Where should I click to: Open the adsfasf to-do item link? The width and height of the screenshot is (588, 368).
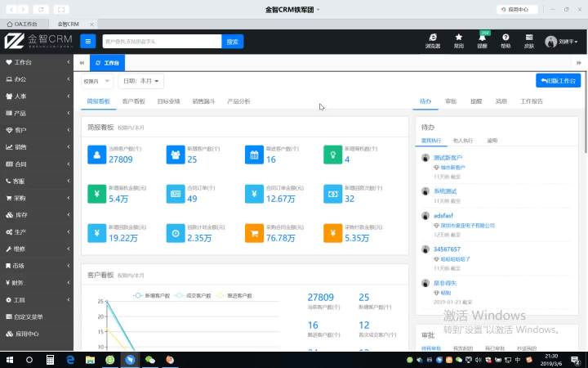443,216
